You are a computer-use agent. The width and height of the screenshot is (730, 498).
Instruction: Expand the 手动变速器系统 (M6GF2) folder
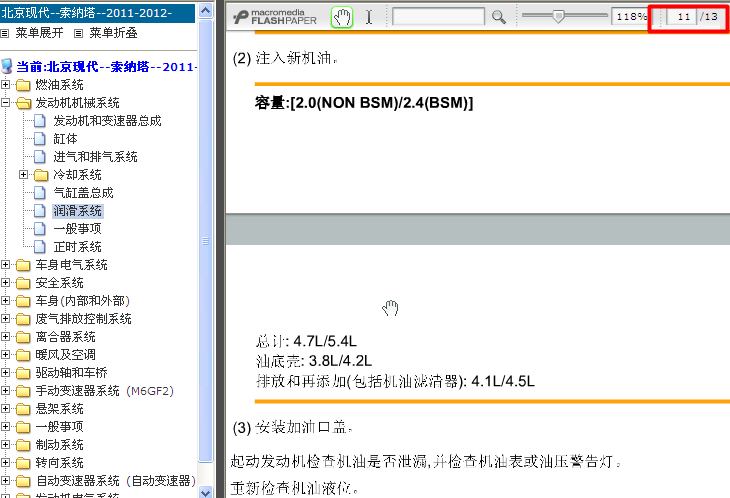(x=6, y=390)
